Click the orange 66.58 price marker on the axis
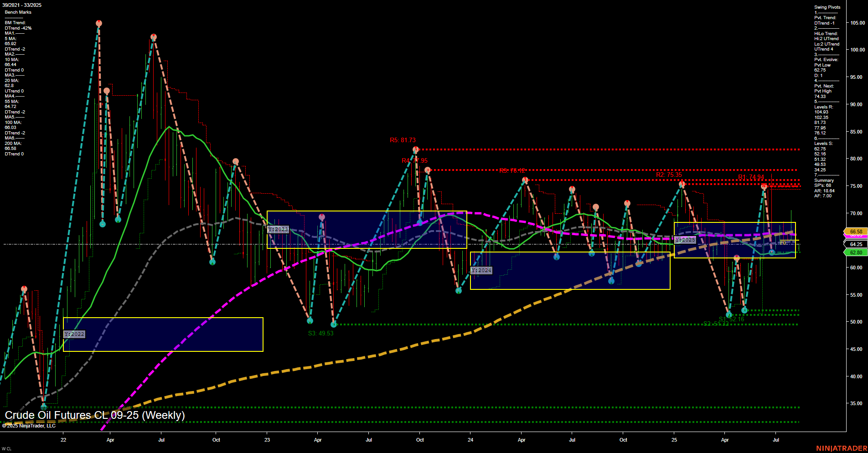The width and height of the screenshot is (868, 453). coord(856,232)
